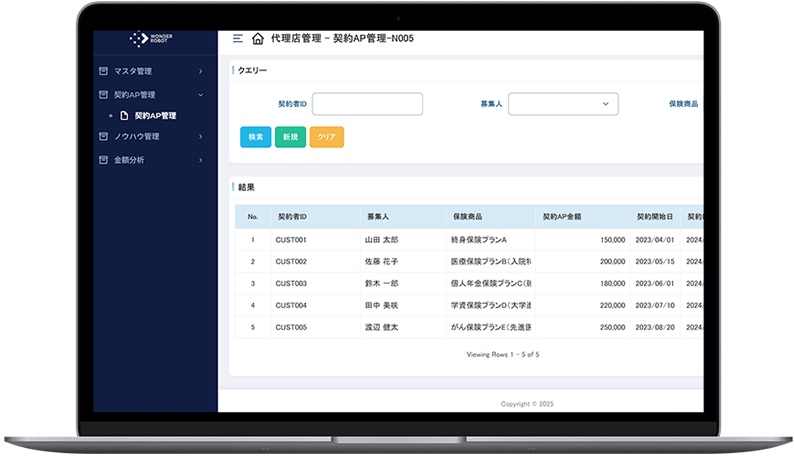Click the No. column header

click(253, 217)
